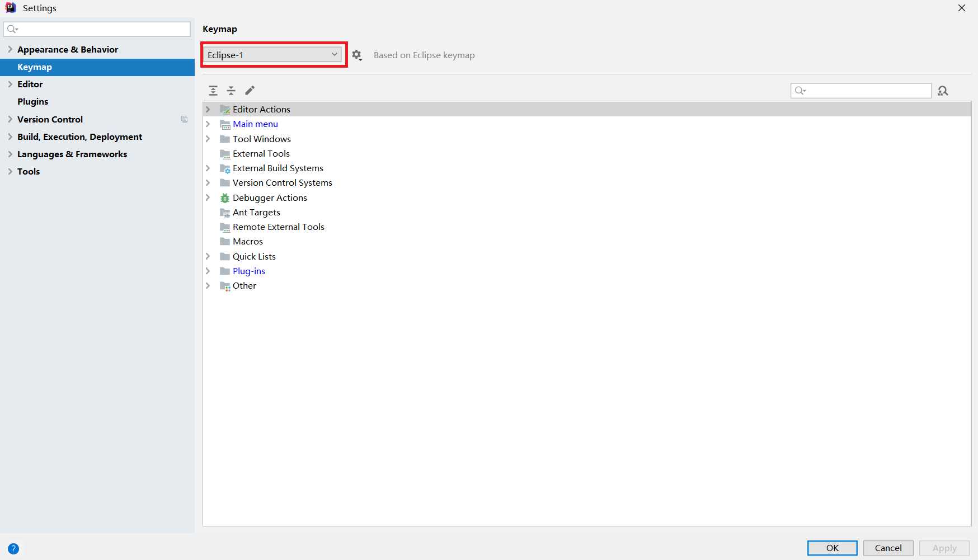Expand the Main menu tree node
The image size is (978, 560).
pyautogui.click(x=208, y=124)
